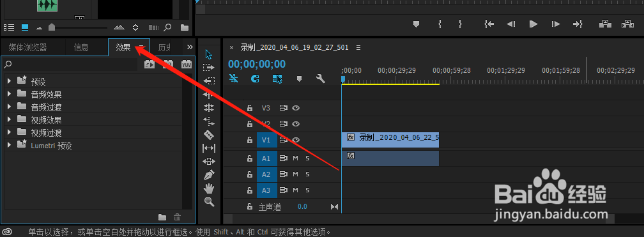Select the Hand tool

pos(209,188)
